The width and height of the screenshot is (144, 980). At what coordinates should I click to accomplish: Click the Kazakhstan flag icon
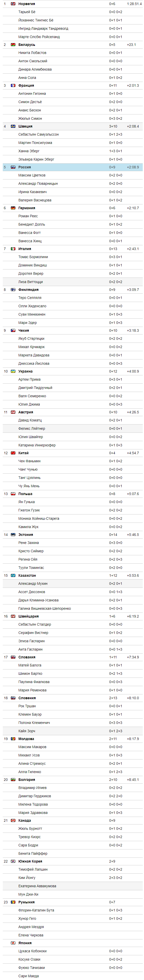[x=13, y=576]
